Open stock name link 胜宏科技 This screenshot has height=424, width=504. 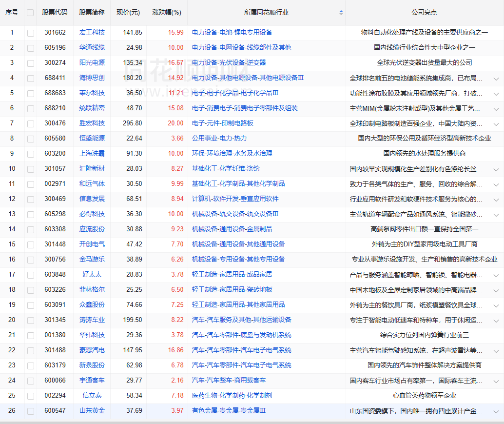click(92, 123)
